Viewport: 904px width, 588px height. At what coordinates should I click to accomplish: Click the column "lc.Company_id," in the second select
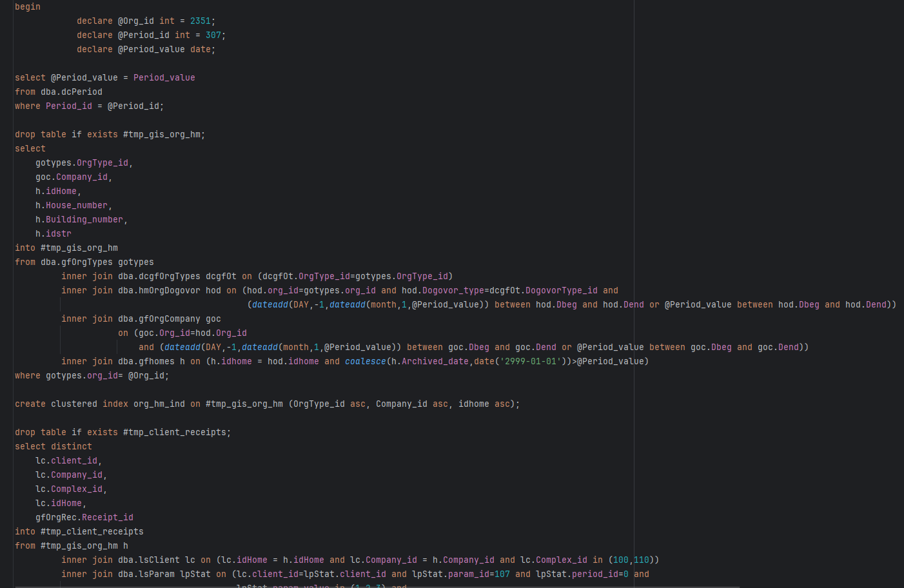[x=72, y=475]
